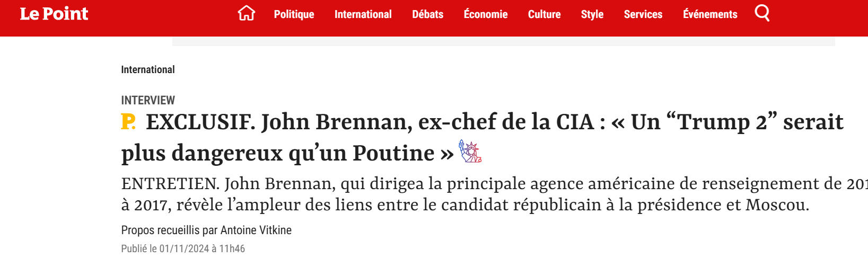Select the Économie menu item
868x258 pixels.
pos(486,14)
